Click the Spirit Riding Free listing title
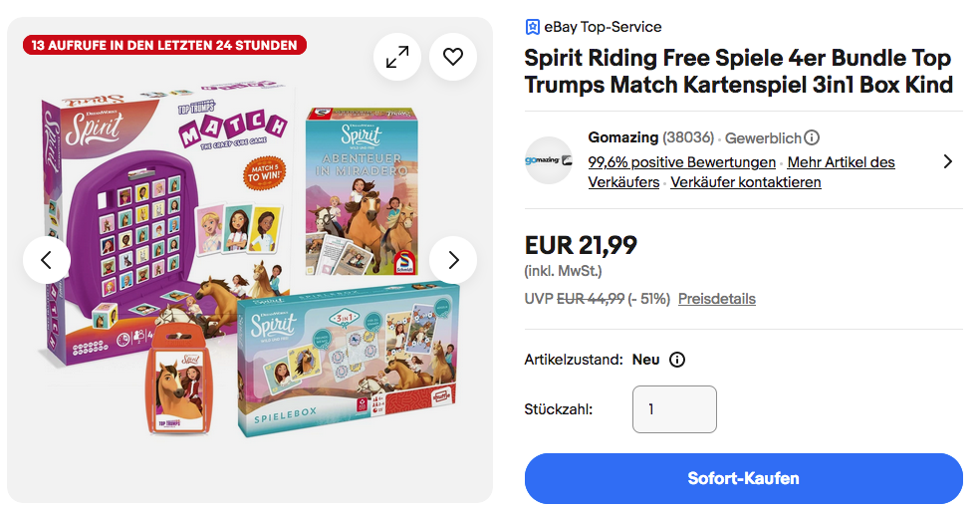 (738, 71)
